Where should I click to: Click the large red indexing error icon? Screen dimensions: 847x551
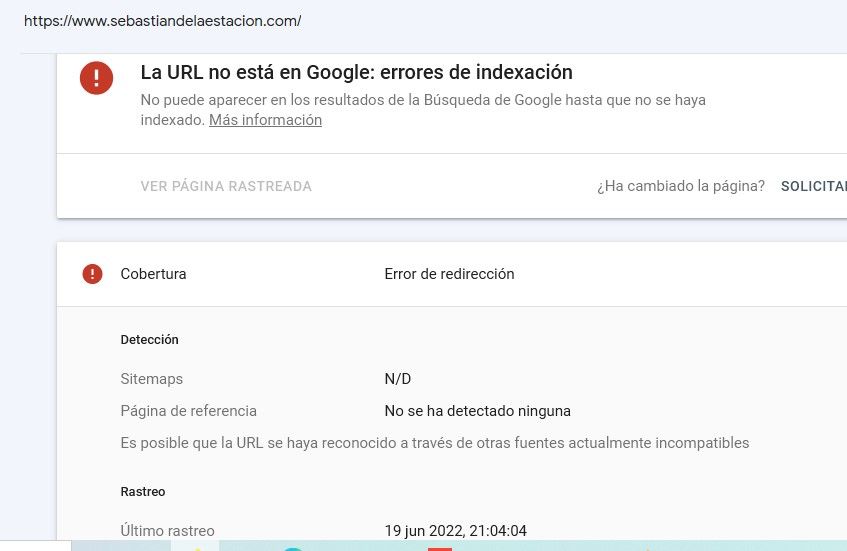96,78
